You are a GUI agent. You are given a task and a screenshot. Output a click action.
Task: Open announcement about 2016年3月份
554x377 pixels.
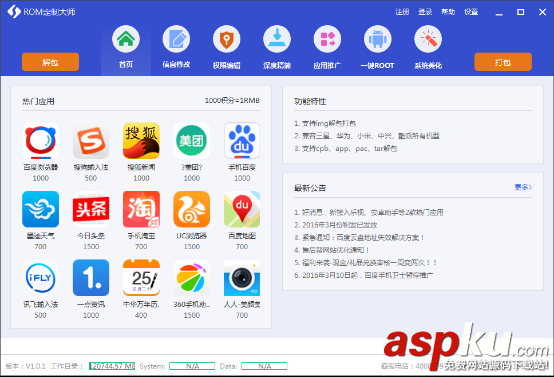(x=336, y=225)
